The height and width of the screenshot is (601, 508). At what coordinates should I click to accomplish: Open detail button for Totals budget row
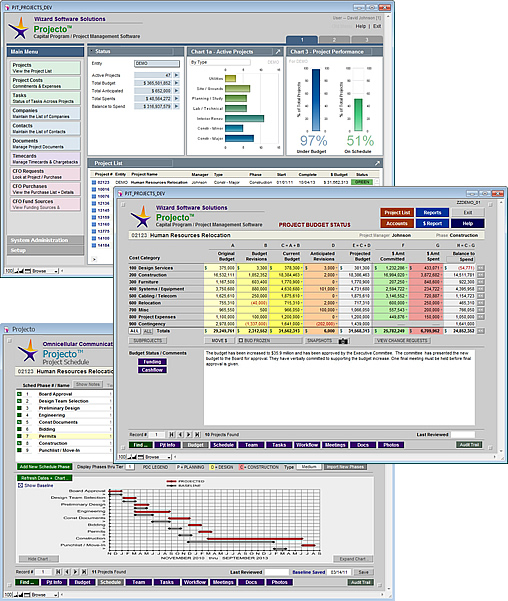480,331
